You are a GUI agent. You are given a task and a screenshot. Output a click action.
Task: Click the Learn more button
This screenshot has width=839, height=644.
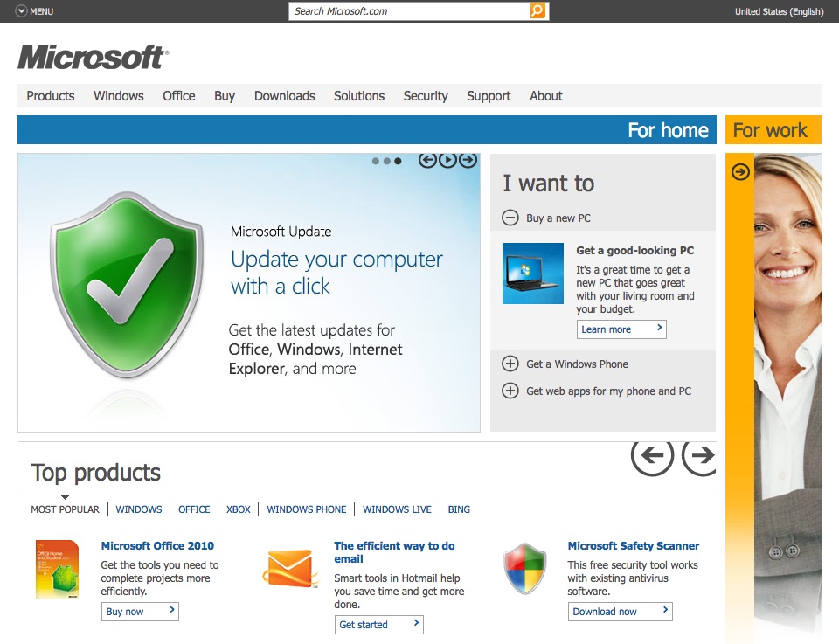[621, 329]
